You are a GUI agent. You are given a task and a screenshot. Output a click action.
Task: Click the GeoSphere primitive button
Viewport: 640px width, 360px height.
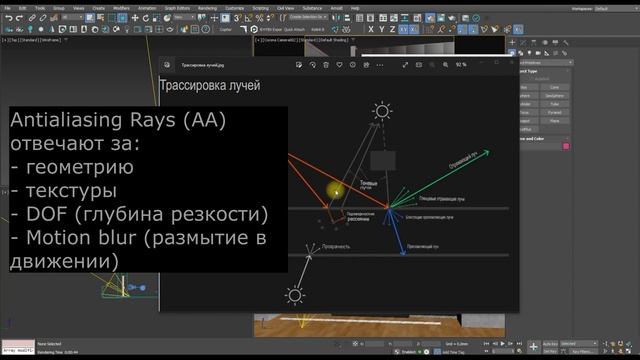tap(555, 96)
